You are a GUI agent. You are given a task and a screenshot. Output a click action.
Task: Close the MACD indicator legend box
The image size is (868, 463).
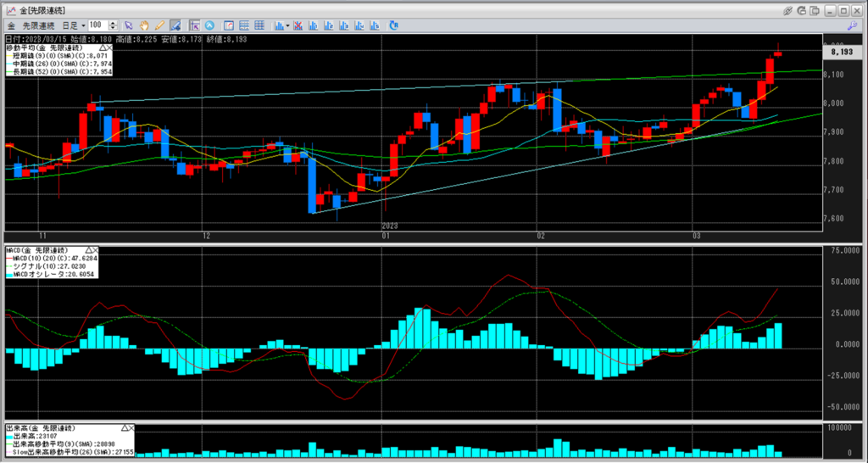coord(95,251)
